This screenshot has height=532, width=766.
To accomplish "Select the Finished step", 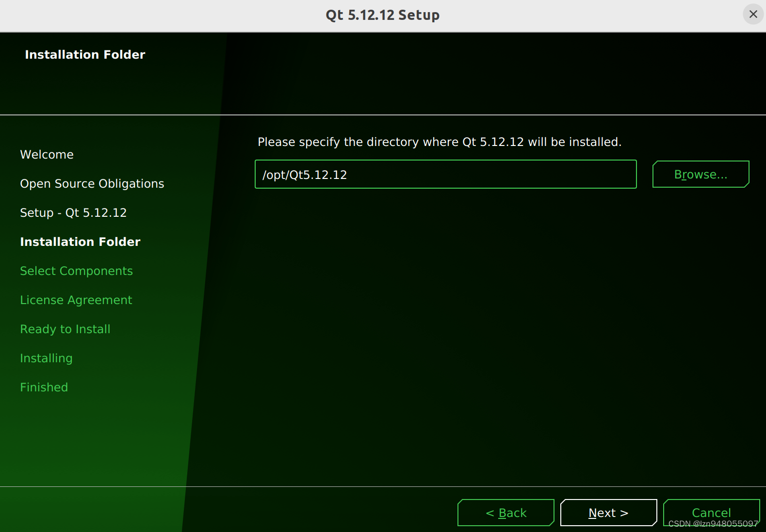I will [44, 387].
